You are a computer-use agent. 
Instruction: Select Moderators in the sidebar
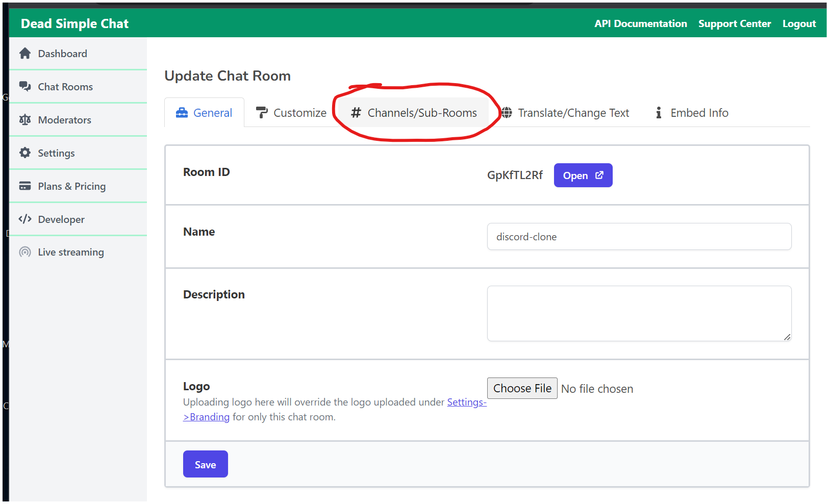[78, 119]
